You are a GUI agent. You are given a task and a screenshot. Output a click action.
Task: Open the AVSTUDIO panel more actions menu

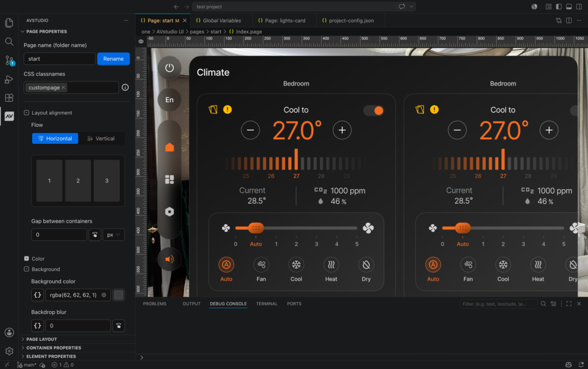[126, 21]
